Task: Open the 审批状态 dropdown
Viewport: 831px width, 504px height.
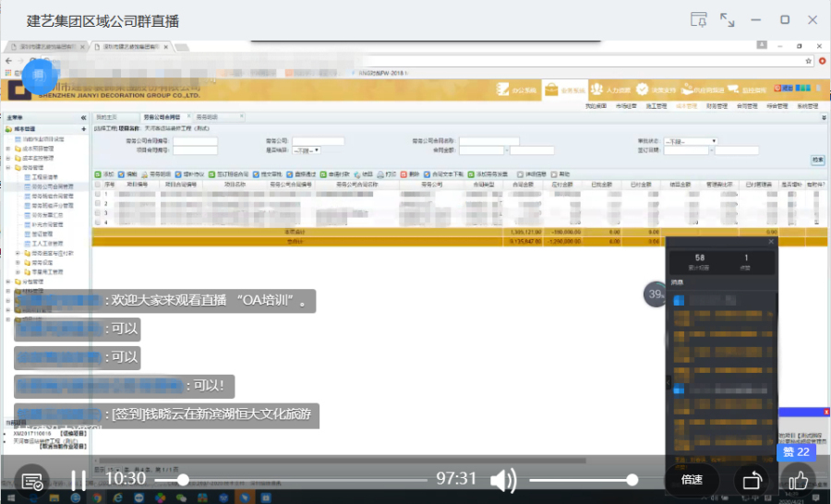Action: pyautogui.click(x=692, y=141)
